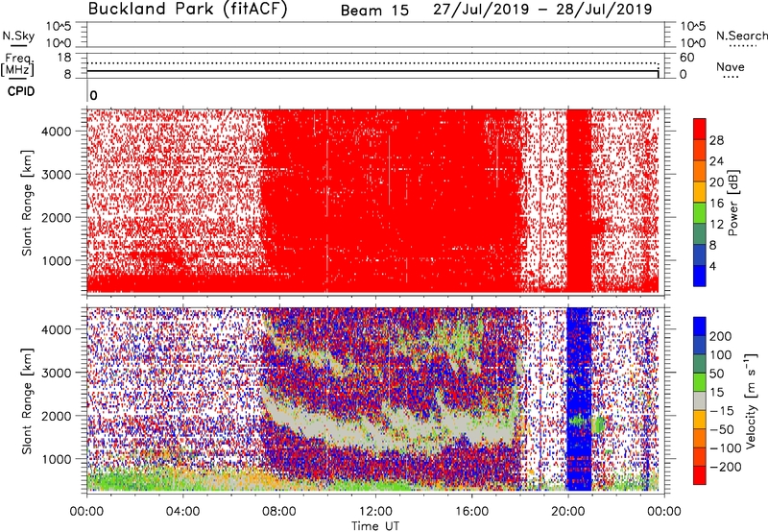Image resolution: width=768 pixels, height=532 pixels.
Task: Click the "Time UT" axis title
Action: 375,525
